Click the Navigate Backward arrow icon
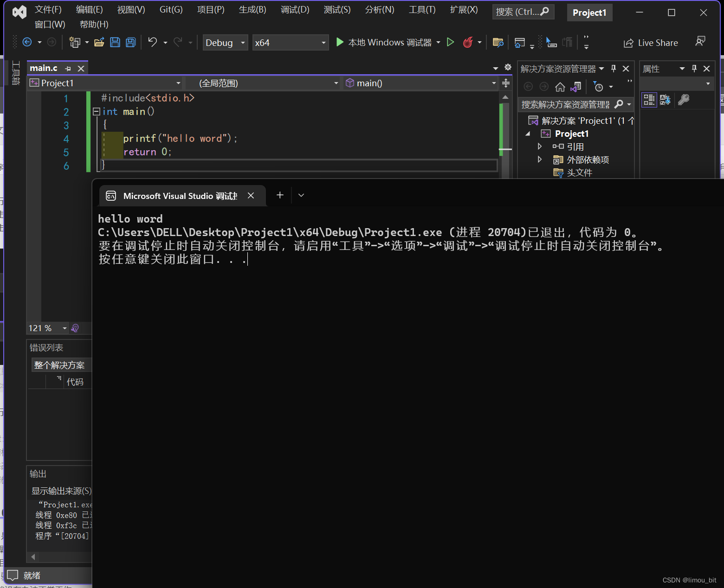This screenshot has height=588, width=724. pos(27,43)
